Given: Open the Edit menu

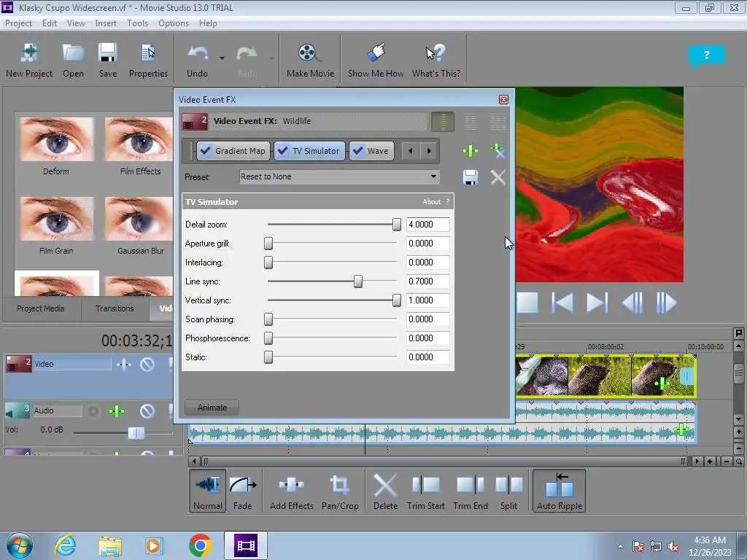Looking at the screenshot, I should [x=49, y=23].
